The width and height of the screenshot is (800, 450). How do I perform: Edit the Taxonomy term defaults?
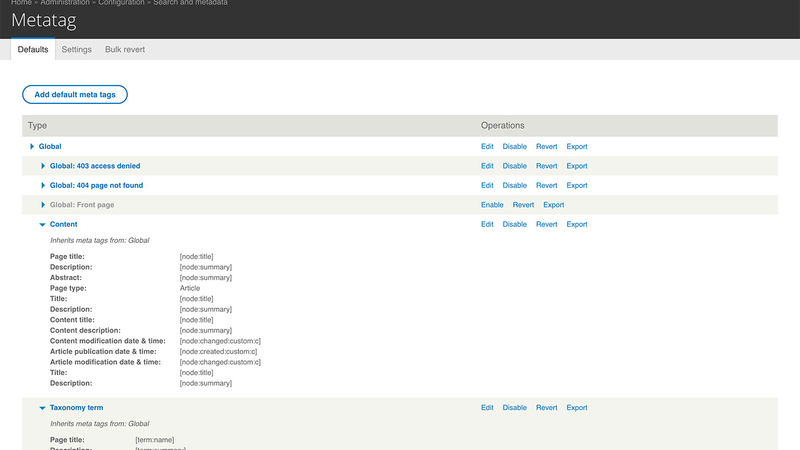tap(487, 408)
